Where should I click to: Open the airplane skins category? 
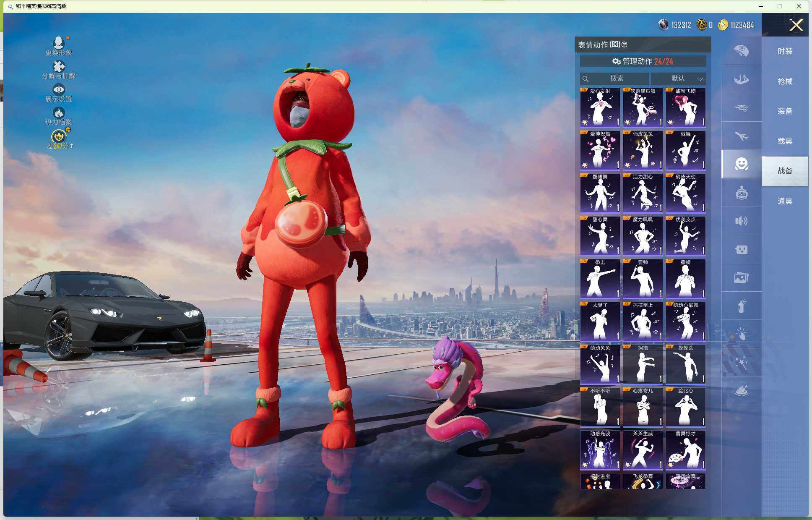point(741,136)
